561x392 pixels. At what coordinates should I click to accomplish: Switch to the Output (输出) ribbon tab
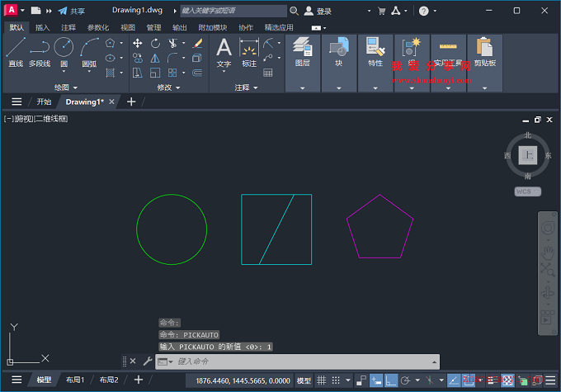180,27
